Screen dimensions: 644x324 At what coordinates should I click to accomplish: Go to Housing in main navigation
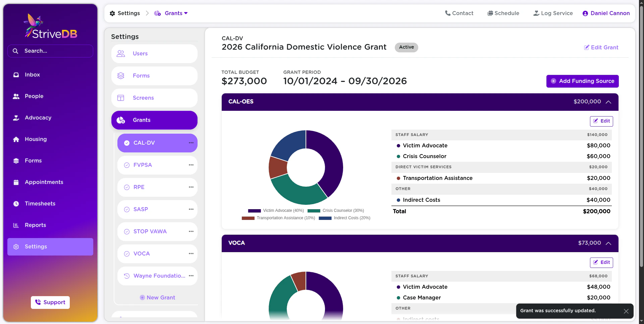tap(50, 139)
